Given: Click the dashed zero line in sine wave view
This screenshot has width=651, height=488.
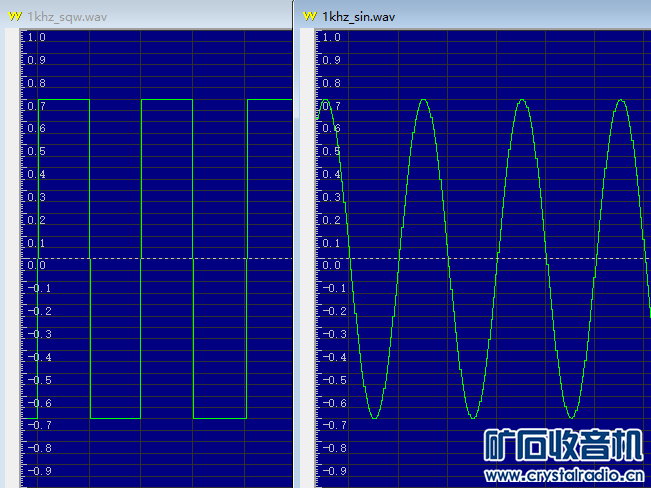Looking at the screenshot, I should pos(480,258).
